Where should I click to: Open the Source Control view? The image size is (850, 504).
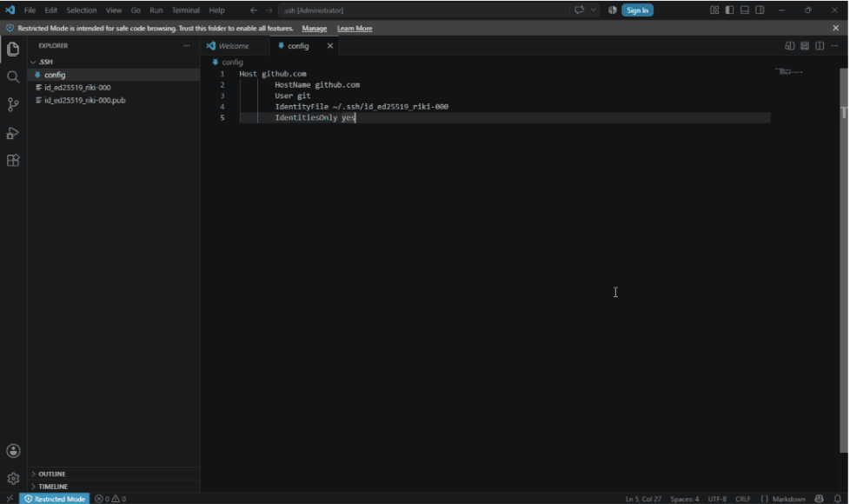pos(13,104)
